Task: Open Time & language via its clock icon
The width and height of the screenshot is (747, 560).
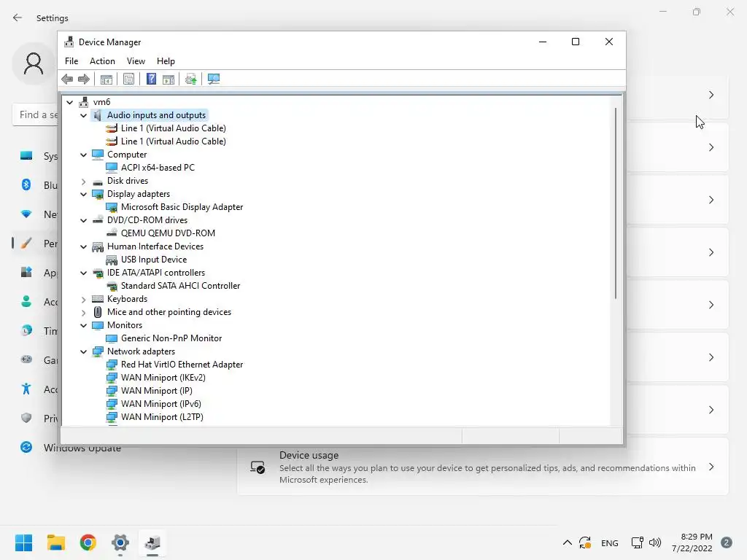Action: [26, 330]
